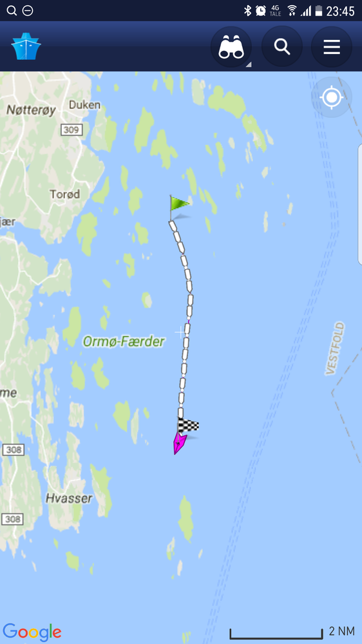Tap the Nøtterøy place label
This screenshot has height=644, width=362.
point(31,110)
